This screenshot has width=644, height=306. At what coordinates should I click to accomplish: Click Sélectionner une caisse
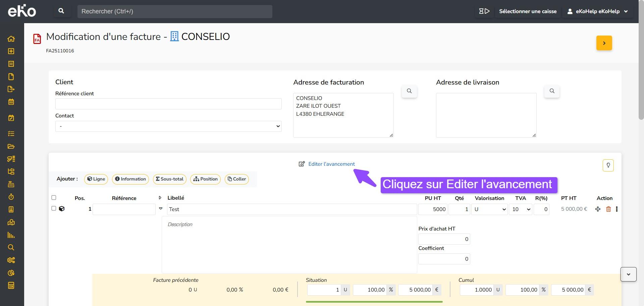527,11
